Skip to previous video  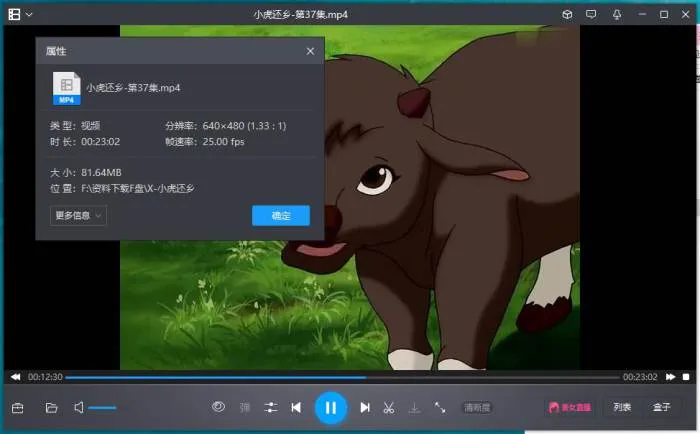[296, 408]
